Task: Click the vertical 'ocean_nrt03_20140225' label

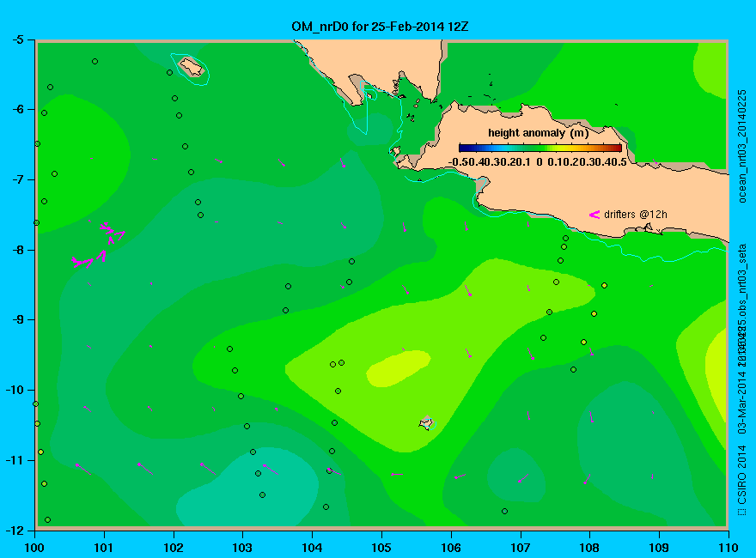Action: tap(742, 146)
